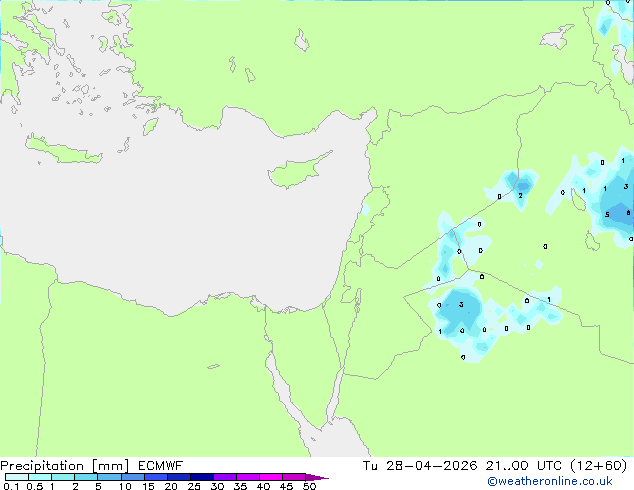This screenshot has height=490, width=634.
Task: Click the 'Precipitation [mm]' title text
Action: [64, 466]
